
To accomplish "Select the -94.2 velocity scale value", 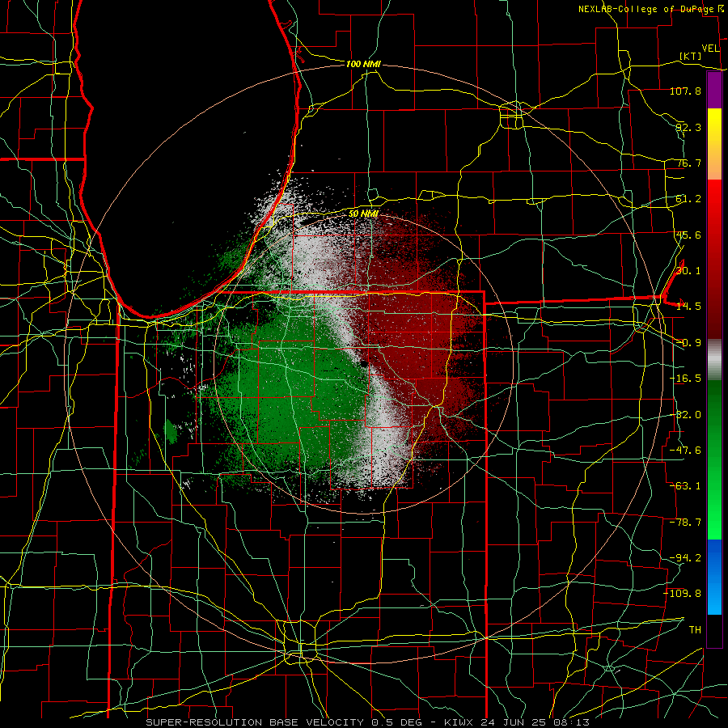I will click(x=685, y=558).
